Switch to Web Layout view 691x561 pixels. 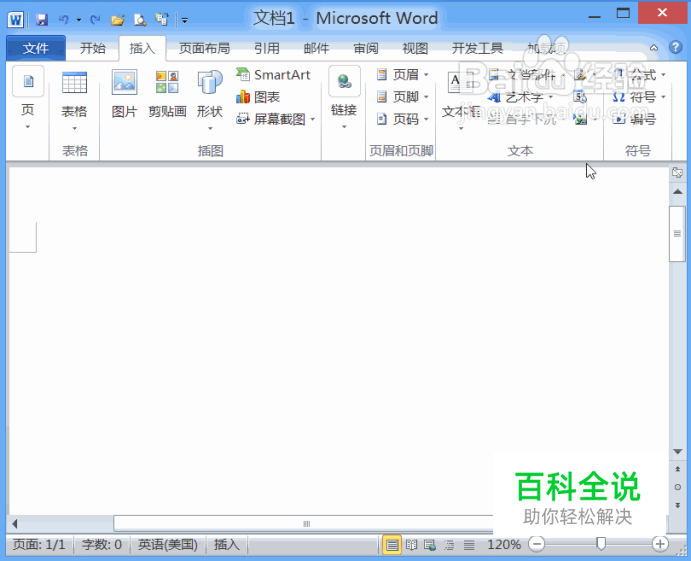[430, 545]
